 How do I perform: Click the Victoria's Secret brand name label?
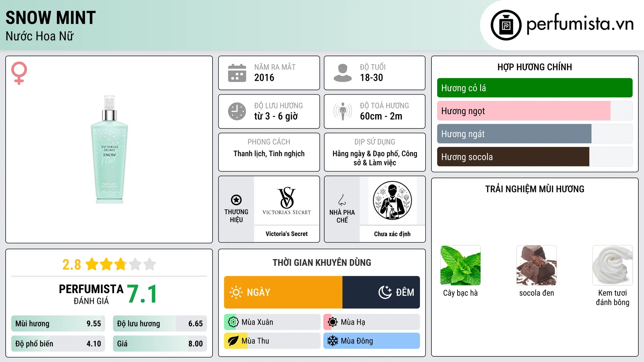286,234
